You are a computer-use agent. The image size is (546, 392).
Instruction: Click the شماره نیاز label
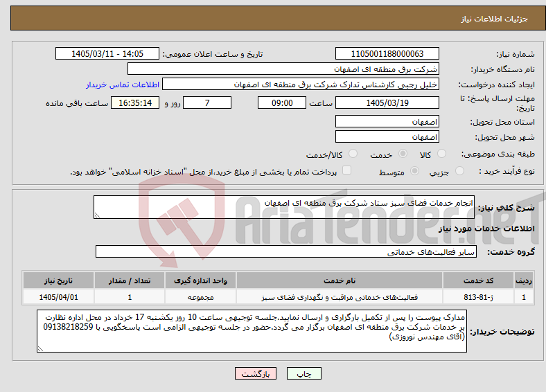click(515, 54)
